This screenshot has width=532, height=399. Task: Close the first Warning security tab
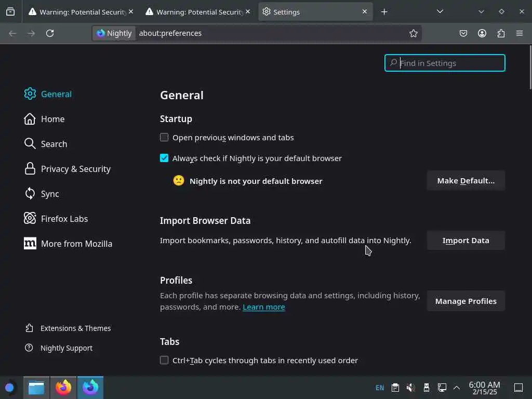point(131,11)
